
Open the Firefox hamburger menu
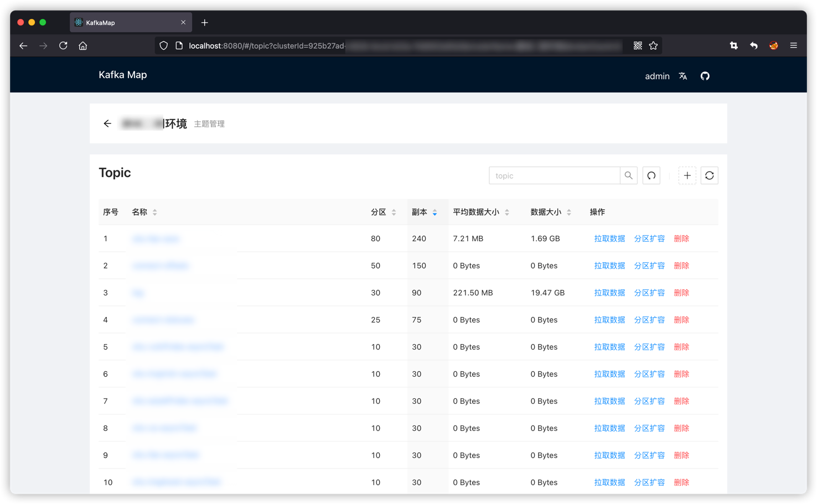pos(793,45)
